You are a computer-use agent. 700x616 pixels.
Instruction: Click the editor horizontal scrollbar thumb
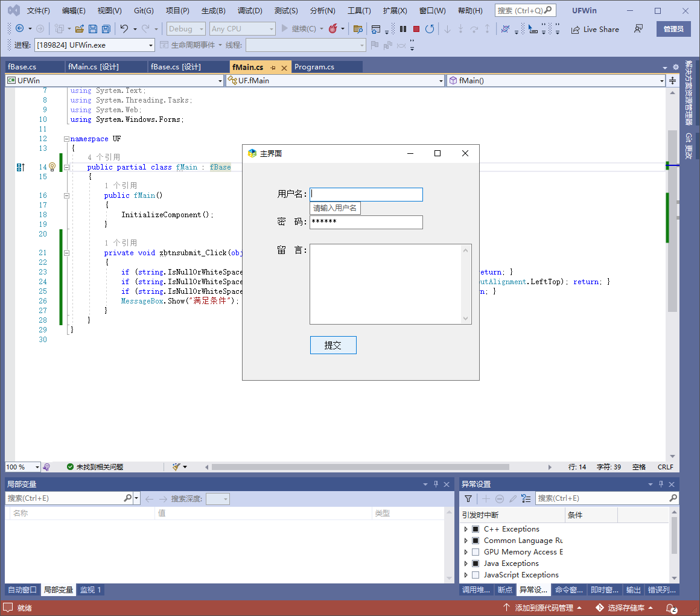click(x=360, y=467)
